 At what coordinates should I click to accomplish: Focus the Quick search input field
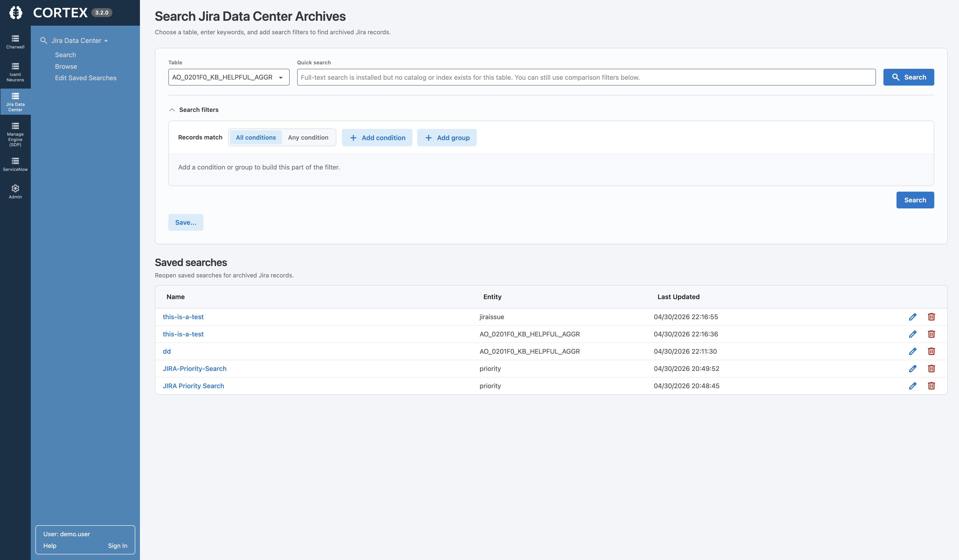click(x=586, y=77)
